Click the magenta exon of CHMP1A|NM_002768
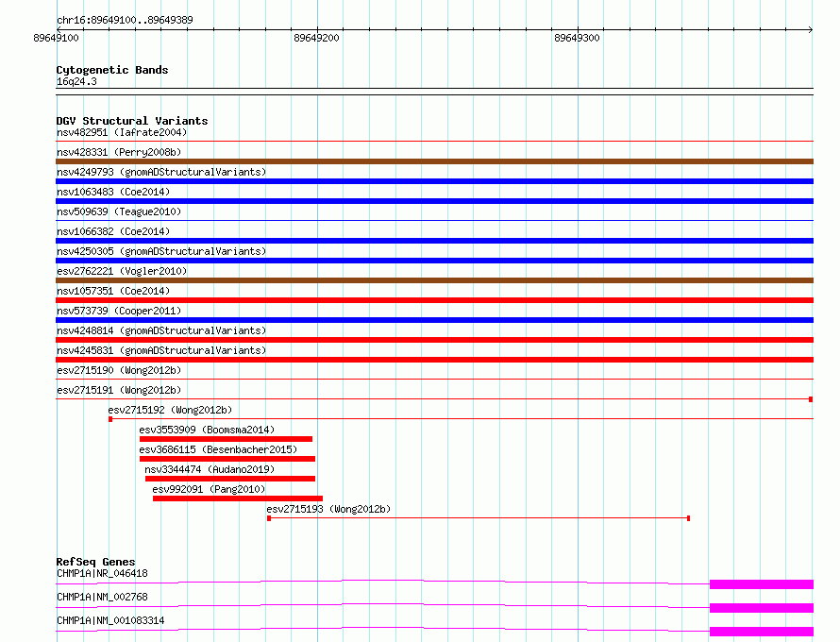840x642 pixels. tap(762, 608)
